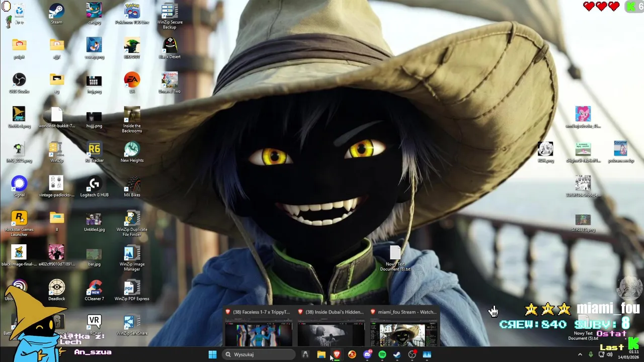Select WinZip PDF Express shortcut
This screenshot has width=644, height=362.
132,291
